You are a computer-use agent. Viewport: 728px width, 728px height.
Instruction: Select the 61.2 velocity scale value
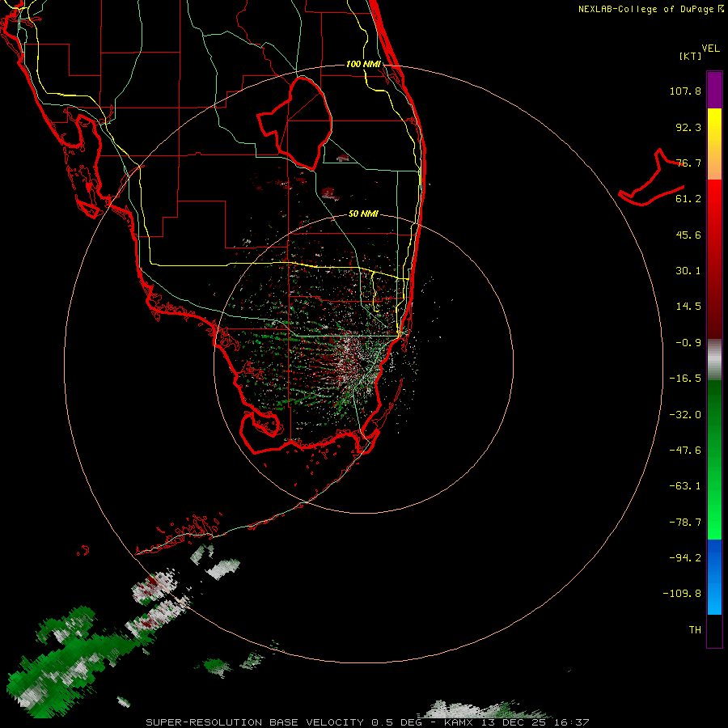688,199
